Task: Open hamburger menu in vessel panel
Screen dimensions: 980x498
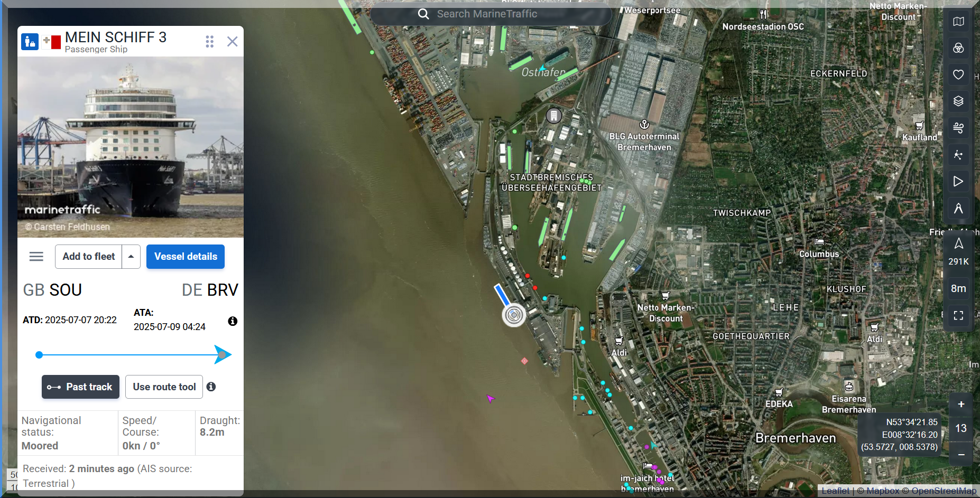Action: pyautogui.click(x=36, y=257)
